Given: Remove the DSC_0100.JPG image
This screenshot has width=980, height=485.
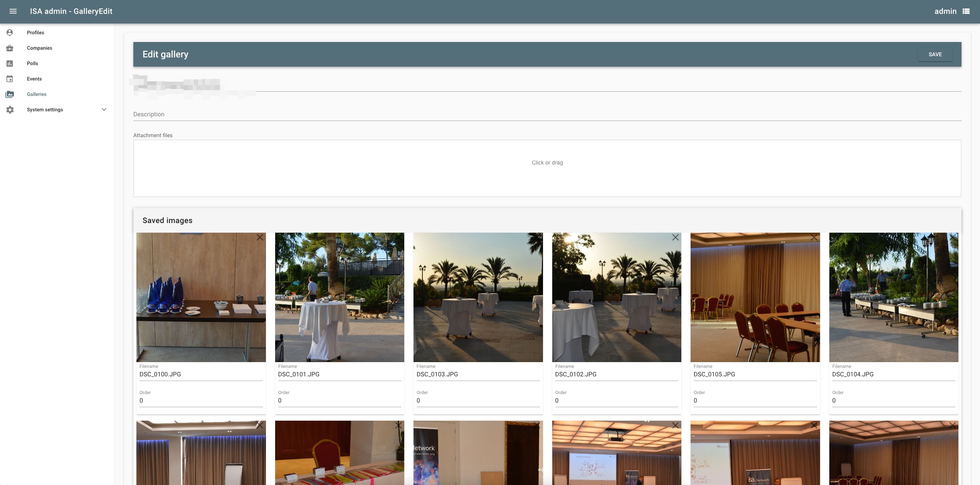Looking at the screenshot, I should click(260, 237).
